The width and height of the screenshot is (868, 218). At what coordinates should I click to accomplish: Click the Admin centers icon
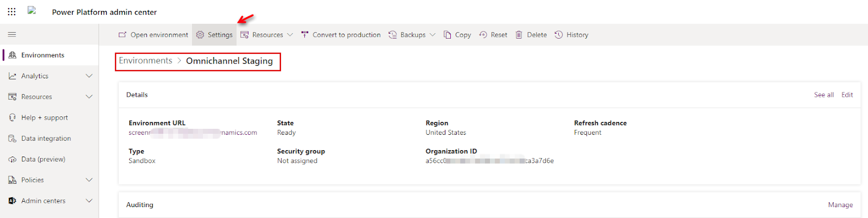[x=12, y=201]
